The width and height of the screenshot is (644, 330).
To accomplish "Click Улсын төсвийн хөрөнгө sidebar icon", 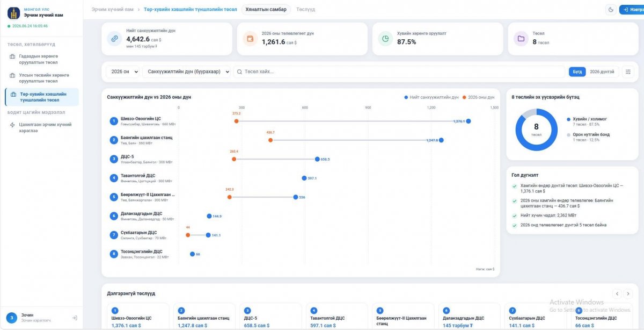I will 12,75.
